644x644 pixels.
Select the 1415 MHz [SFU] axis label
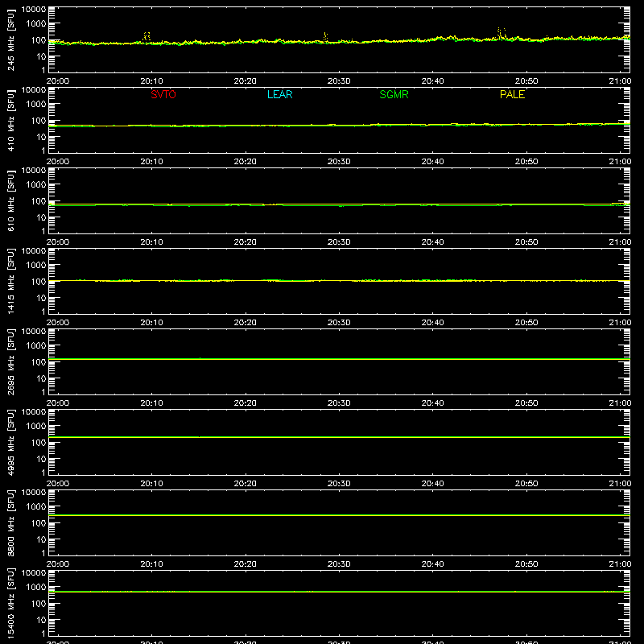tap(10, 281)
